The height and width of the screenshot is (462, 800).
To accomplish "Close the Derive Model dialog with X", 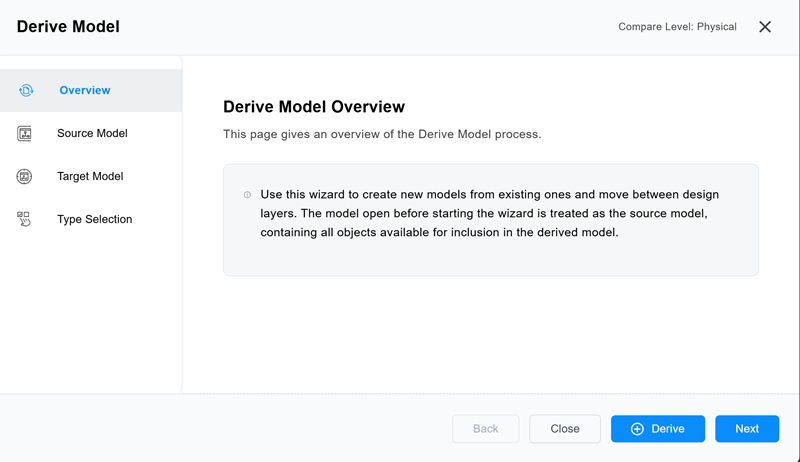I will point(765,27).
